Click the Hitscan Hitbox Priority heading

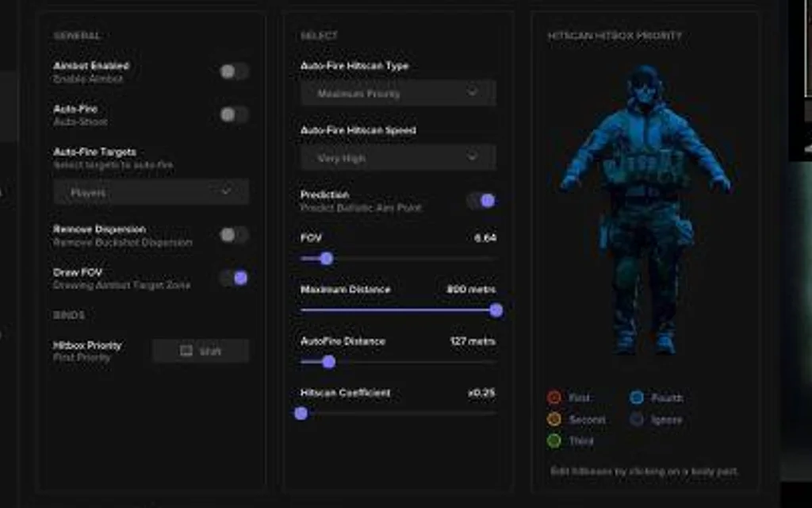click(615, 36)
